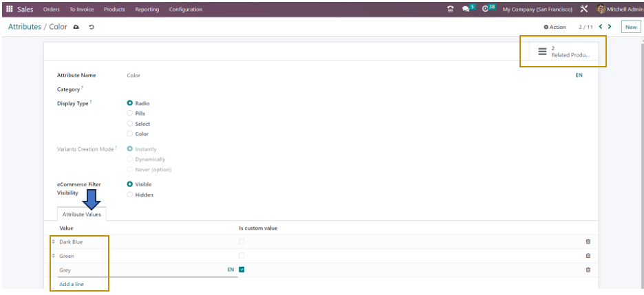
Task: Open the activities clock icon
Action: (x=486, y=9)
